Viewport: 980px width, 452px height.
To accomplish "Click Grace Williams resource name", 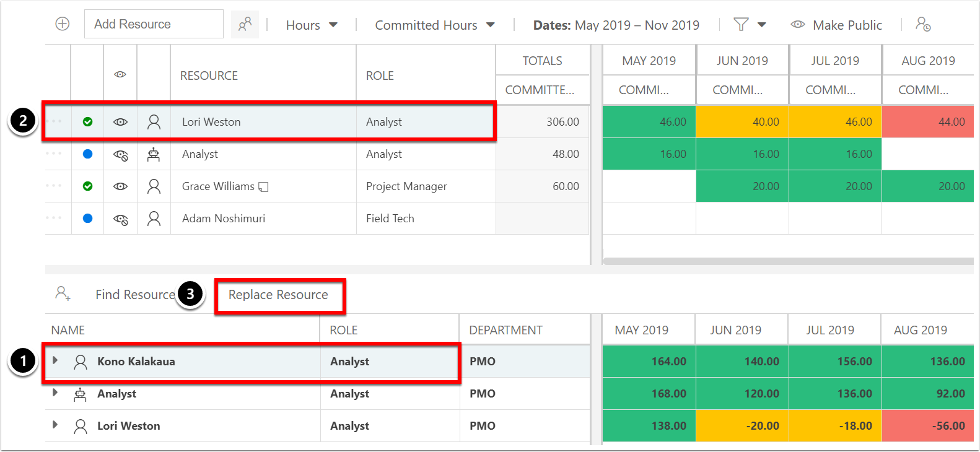I will coord(218,186).
